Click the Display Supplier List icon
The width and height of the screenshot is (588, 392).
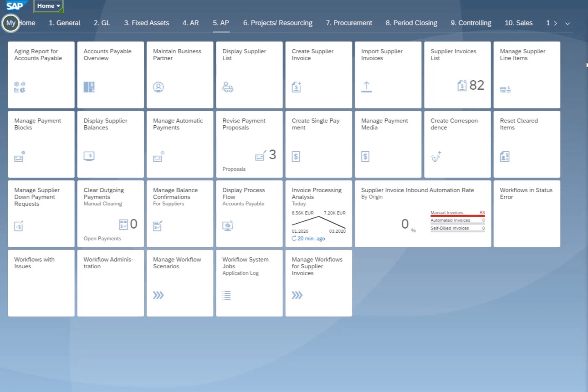(228, 87)
